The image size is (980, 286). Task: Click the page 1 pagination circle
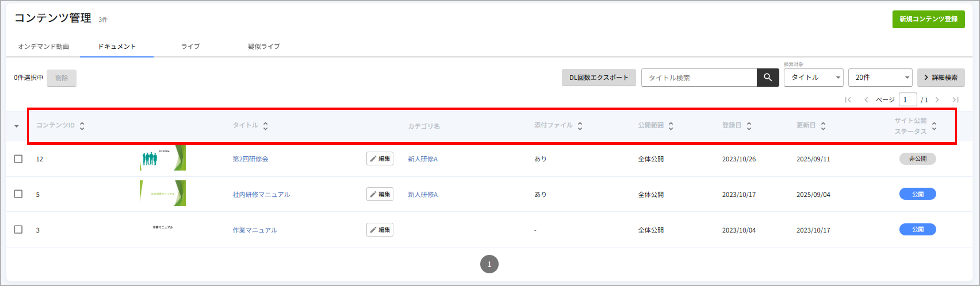click(x=489, y=264)
